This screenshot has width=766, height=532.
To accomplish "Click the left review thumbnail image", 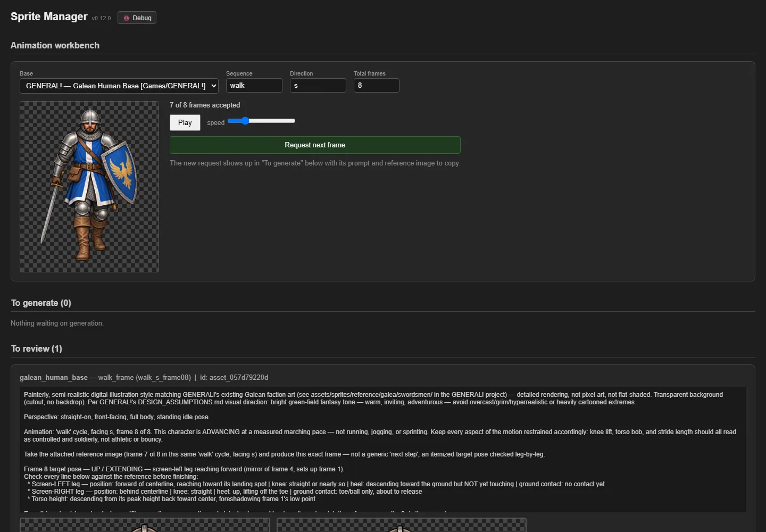I will coord(145,525).
